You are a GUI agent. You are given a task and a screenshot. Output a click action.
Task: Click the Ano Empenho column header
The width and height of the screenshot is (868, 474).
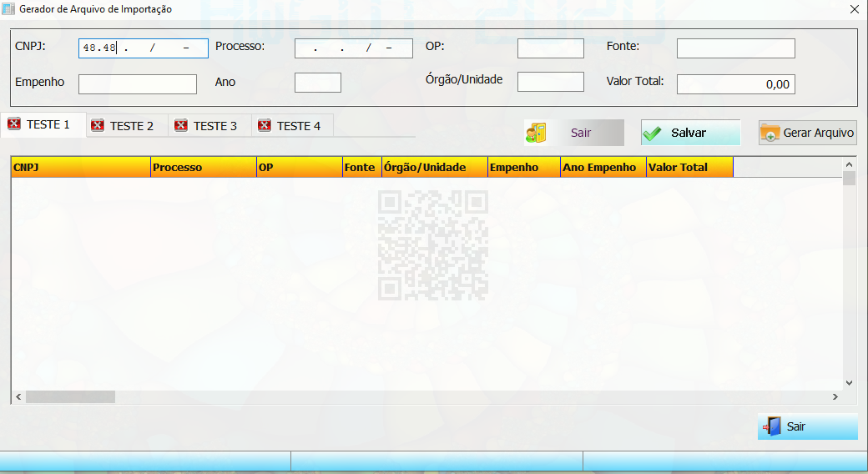pyautogui.click(x=603, y=167)
